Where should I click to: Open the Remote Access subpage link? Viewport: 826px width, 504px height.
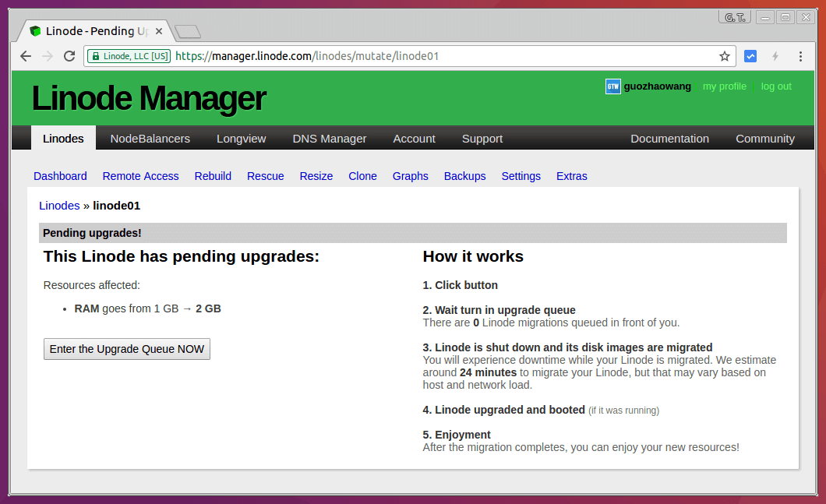tap(140, 176)
